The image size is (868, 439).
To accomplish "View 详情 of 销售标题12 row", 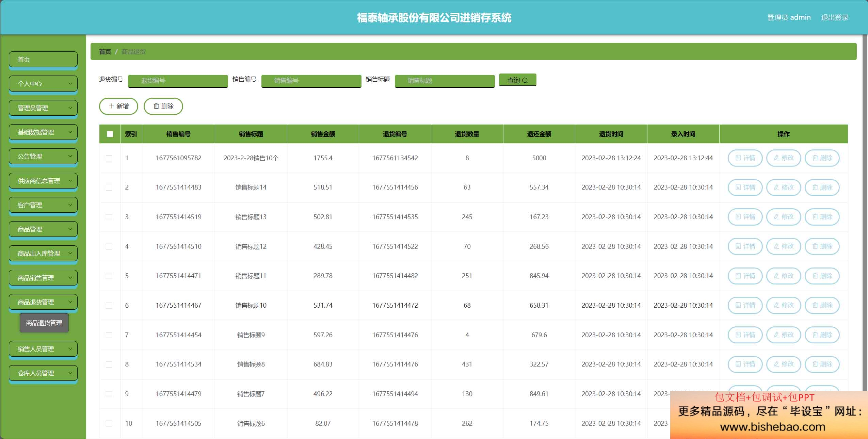I will [745, 246].
